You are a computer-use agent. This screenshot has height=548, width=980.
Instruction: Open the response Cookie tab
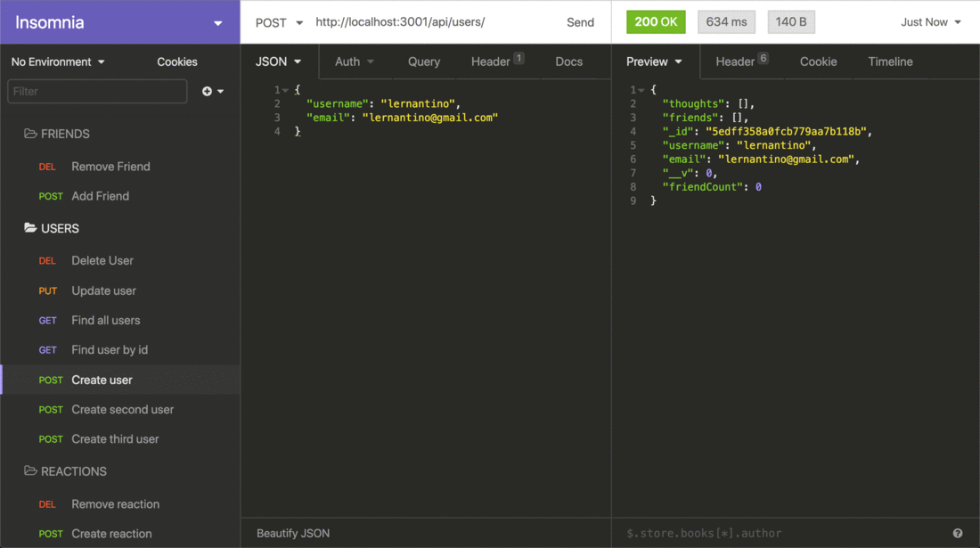[818, 61]
